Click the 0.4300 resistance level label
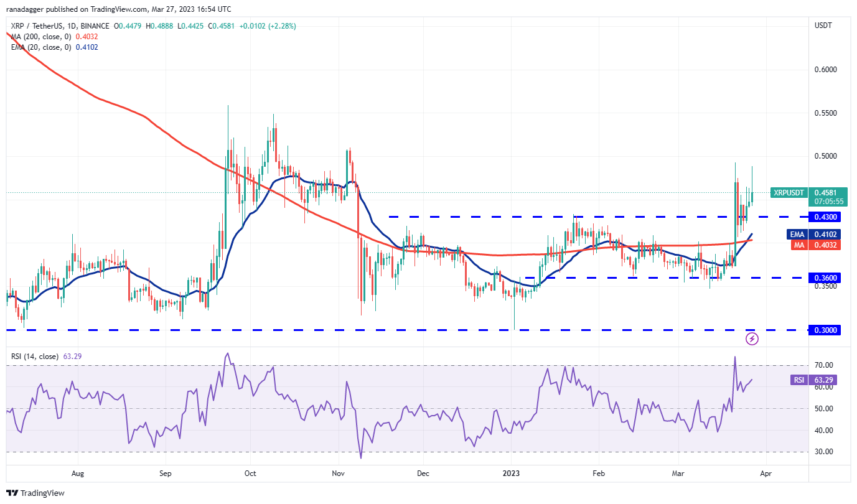857x504 pixels. pyautogui.click(x=824, y=217)
